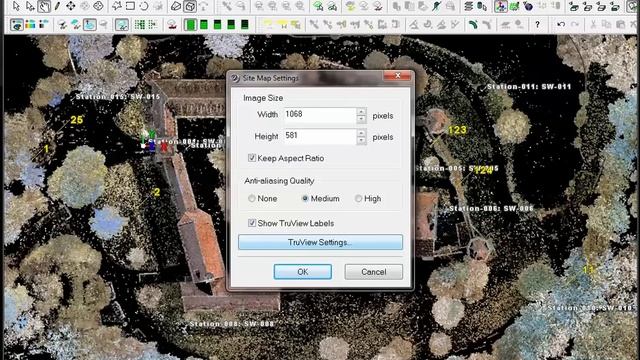Uncheck Show TruView Labels checkbox
The width and height of the screenshot is (640, 360).
[x=252, y=223]
